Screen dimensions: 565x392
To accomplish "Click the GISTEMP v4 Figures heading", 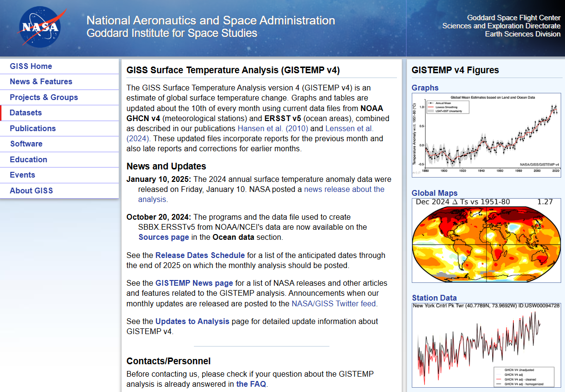I will [x=455, y=70].
